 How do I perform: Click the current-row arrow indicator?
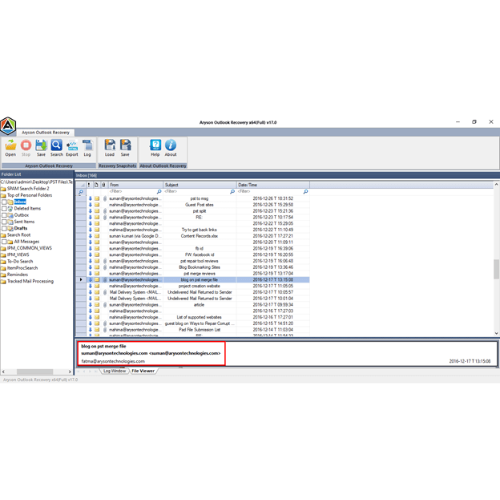pos(81,280)
